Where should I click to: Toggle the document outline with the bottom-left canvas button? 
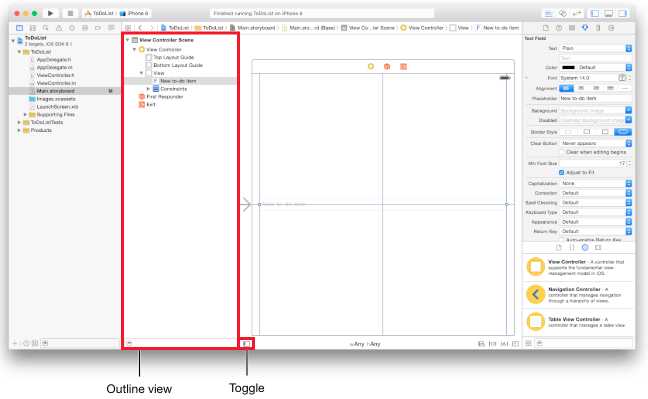tap(246, 344)
